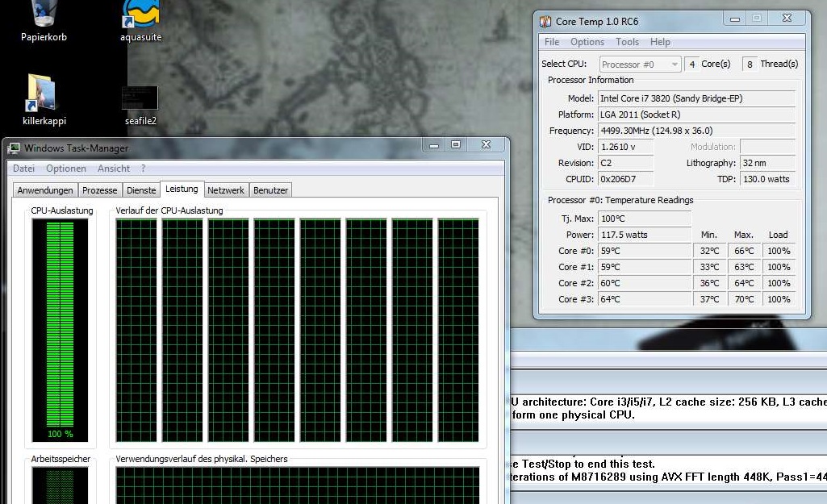827x504 pixels.
Task: Click Core #3 max temperature 70°C
Action: [744, 299]
